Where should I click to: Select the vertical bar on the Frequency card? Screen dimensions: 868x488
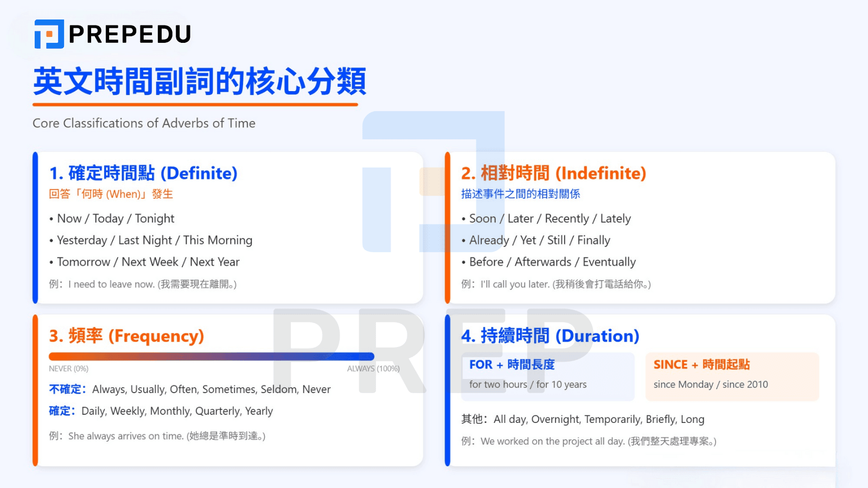36,390
